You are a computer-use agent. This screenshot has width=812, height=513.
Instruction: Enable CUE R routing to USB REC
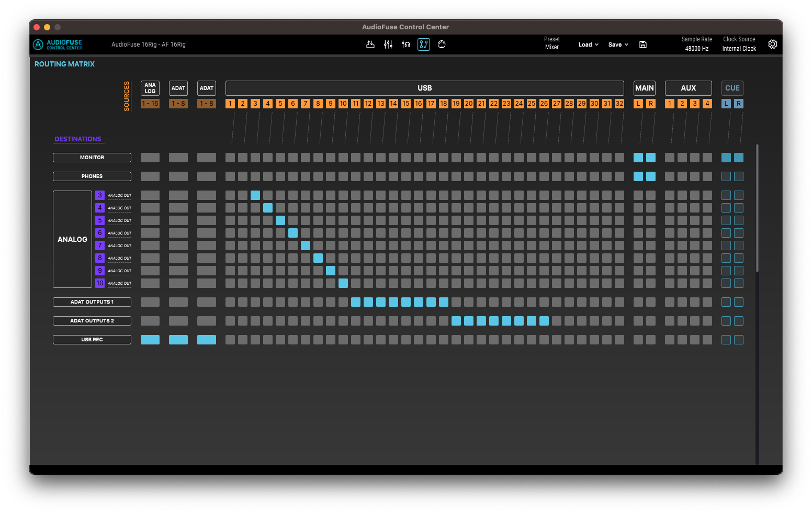click(x=739, y=340)
